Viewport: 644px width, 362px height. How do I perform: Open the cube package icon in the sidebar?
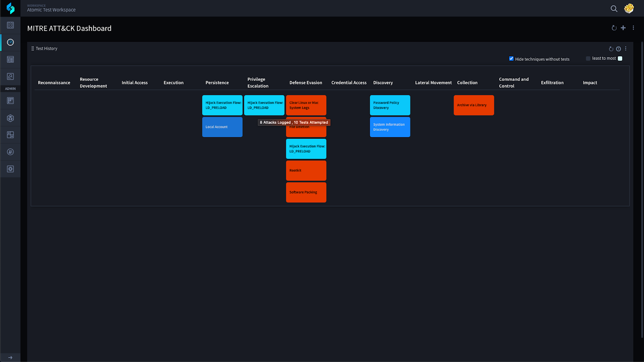pyautogui.click(x=10, y=118)
